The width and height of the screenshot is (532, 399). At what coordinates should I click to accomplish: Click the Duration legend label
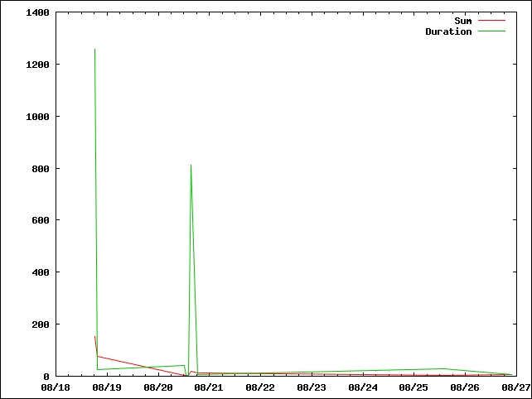click(x=448, y=31)
